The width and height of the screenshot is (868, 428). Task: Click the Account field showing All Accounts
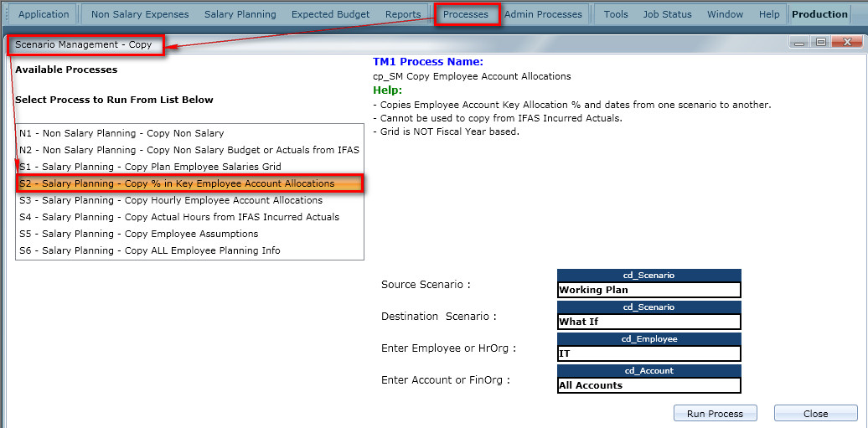648,385
